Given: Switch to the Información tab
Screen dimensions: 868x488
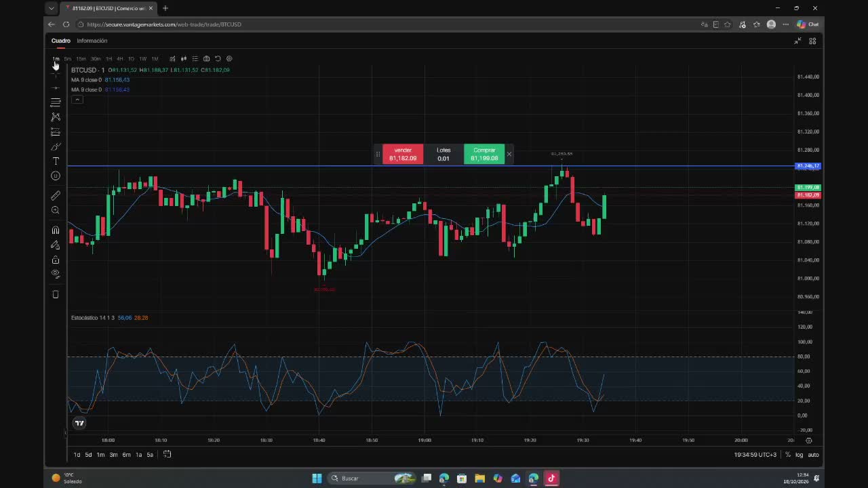Looking at the screenshot, I should tap(92, 41).
